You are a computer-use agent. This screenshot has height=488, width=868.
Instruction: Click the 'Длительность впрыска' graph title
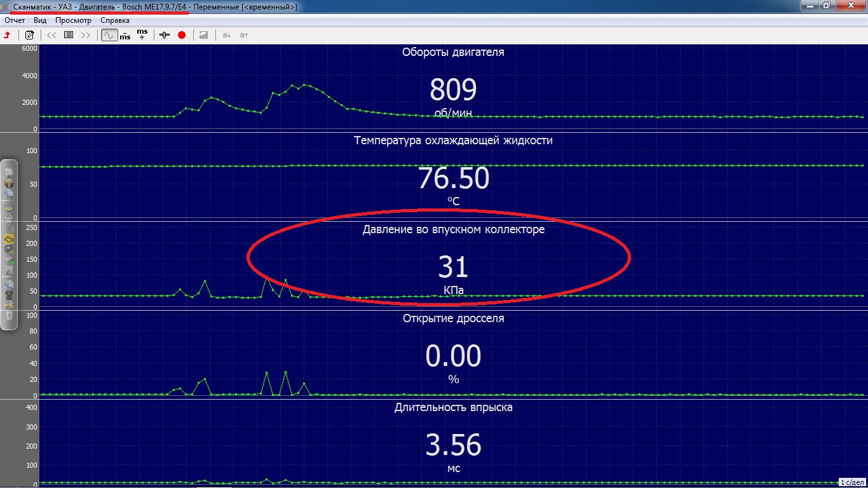point(453,407)
